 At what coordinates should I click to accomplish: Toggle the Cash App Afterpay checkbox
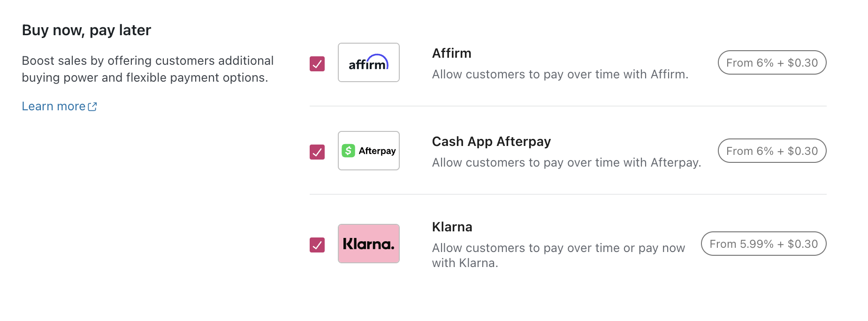click(317, 152)
